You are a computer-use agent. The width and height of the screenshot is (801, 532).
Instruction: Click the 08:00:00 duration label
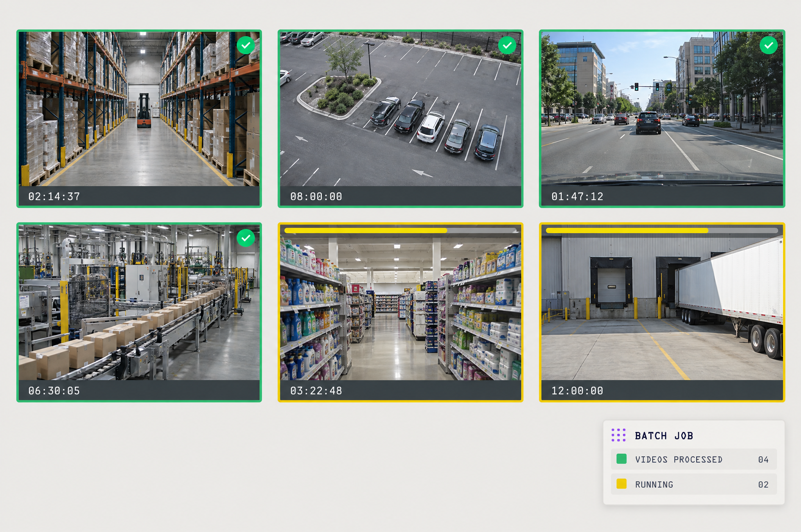point(316,196)
